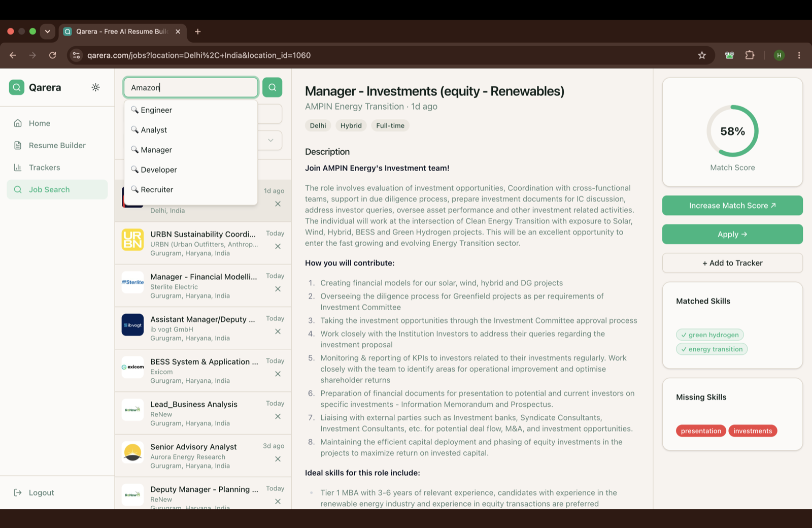The width and height of the screenshot is (812, 528).
Task: Go back using browser back arrow
Action: (13, 55)
